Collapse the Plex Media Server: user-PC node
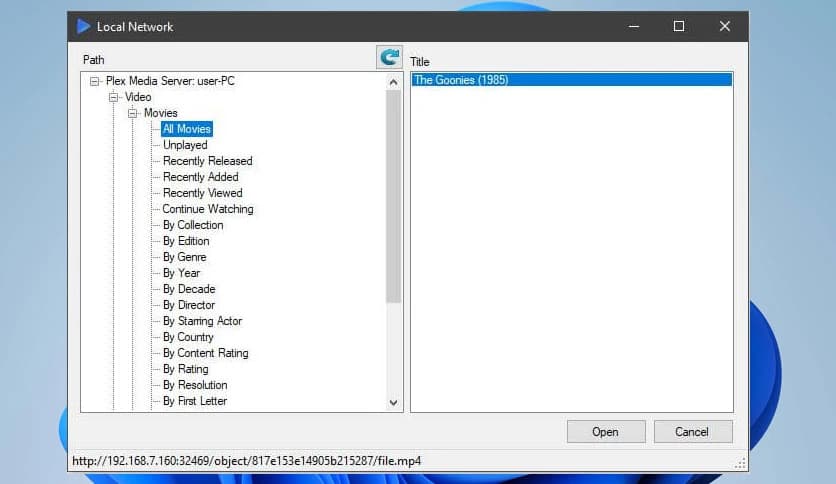The height and width of the screenshot is (484, 836). [x=94, y=81]
